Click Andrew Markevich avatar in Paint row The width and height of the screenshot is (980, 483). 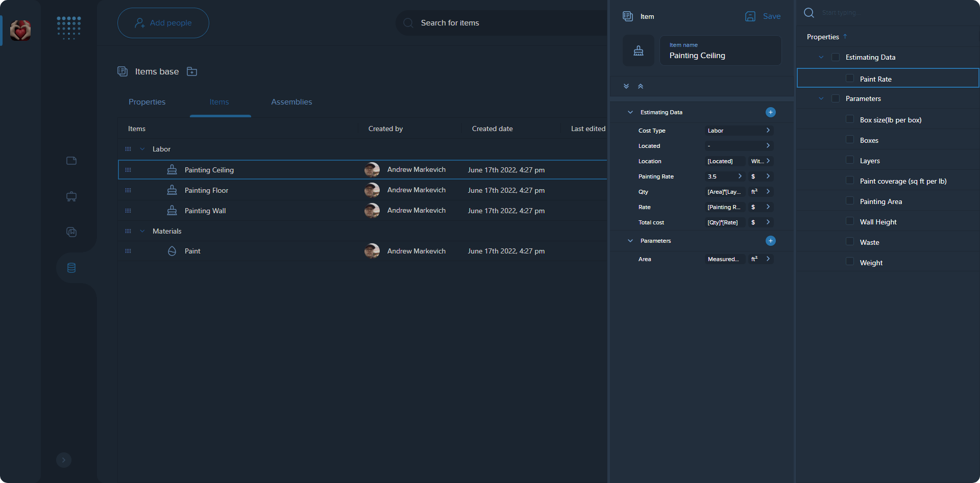(x=372, y=251)
